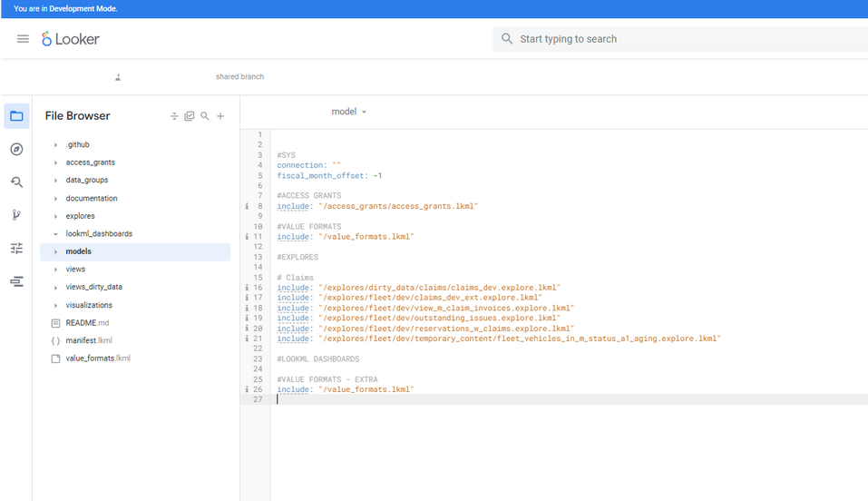This screenshot has width=868, height=501.
Task: Click info marker on line 20
Action: [247, 329]
